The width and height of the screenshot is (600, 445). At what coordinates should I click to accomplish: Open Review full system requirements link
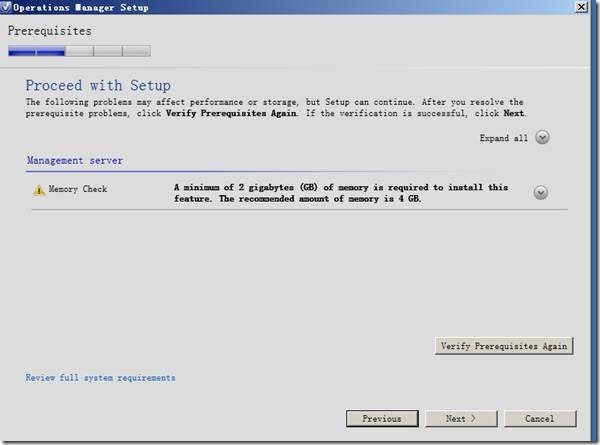coord(100,378)
